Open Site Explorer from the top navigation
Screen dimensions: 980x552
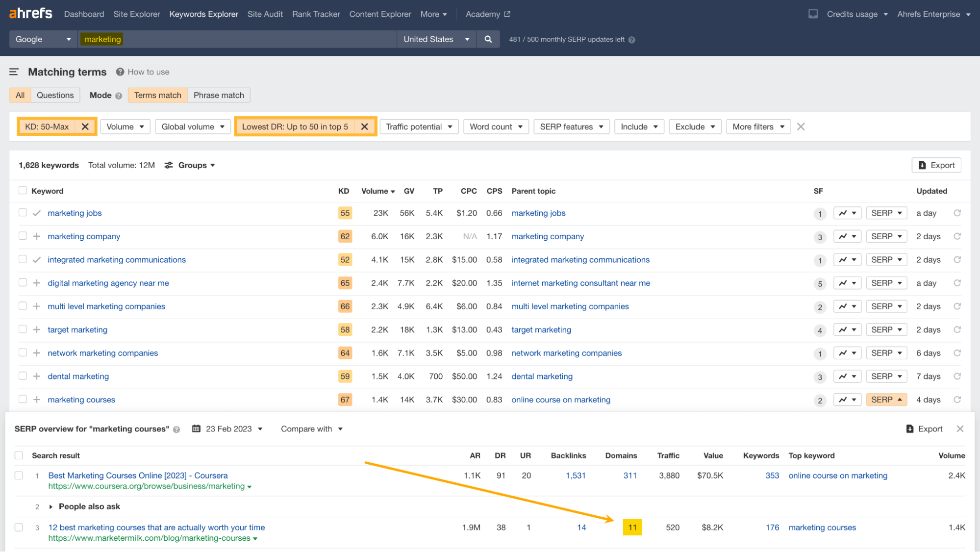tap(136, 14)
